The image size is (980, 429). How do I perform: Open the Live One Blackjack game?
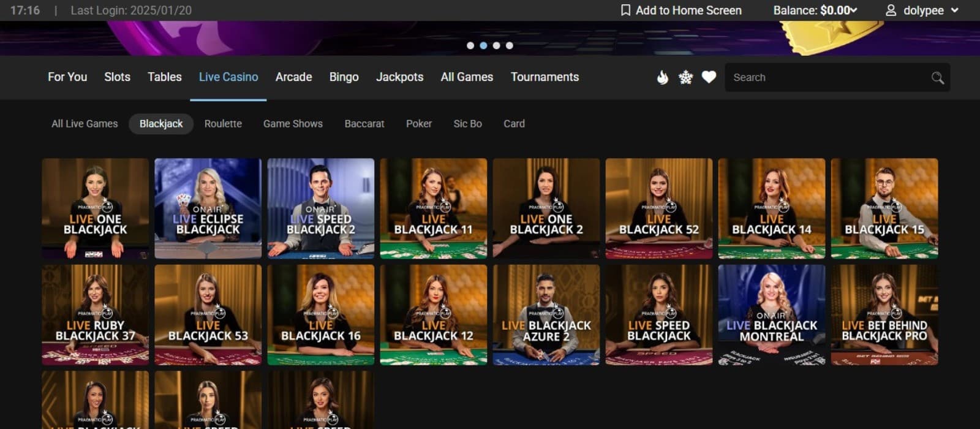click(x=96, y=208)
